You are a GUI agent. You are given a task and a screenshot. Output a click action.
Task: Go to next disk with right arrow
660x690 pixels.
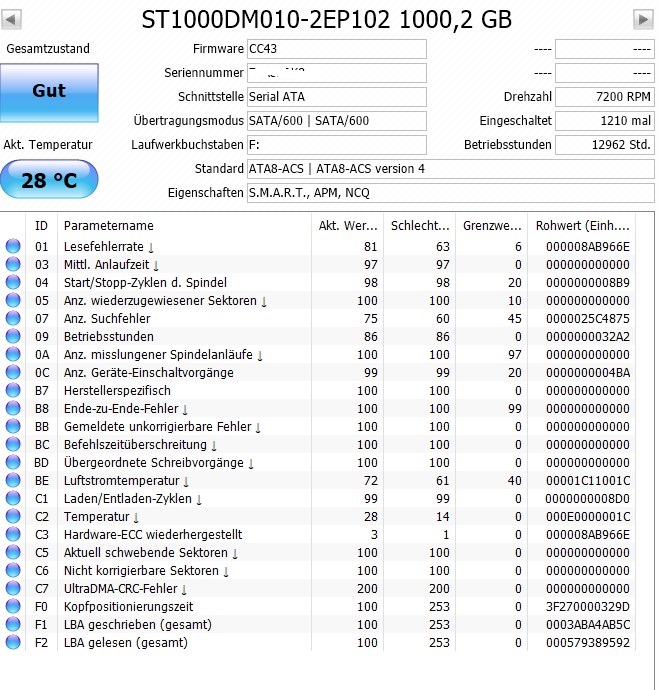pyautogui.click(x=643, y=20)
